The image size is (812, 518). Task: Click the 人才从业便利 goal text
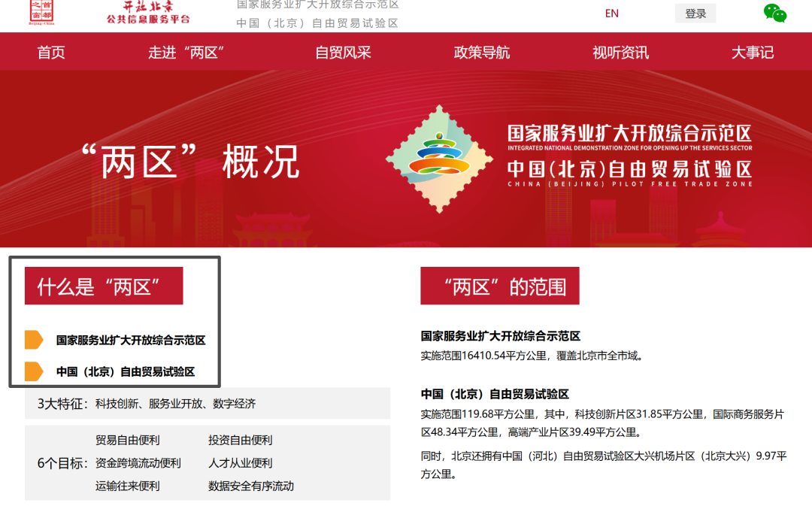pos(241,463)
